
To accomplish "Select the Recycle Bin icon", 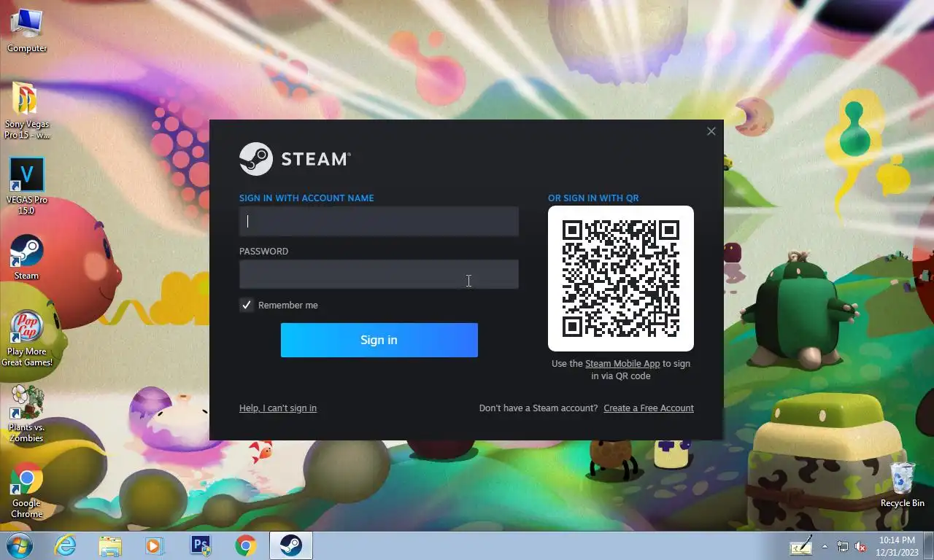I will 902,484.
